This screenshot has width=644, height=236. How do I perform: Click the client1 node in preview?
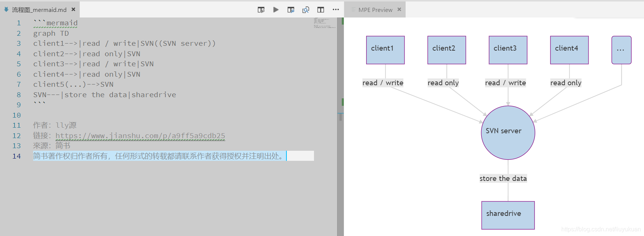point(385,50)
